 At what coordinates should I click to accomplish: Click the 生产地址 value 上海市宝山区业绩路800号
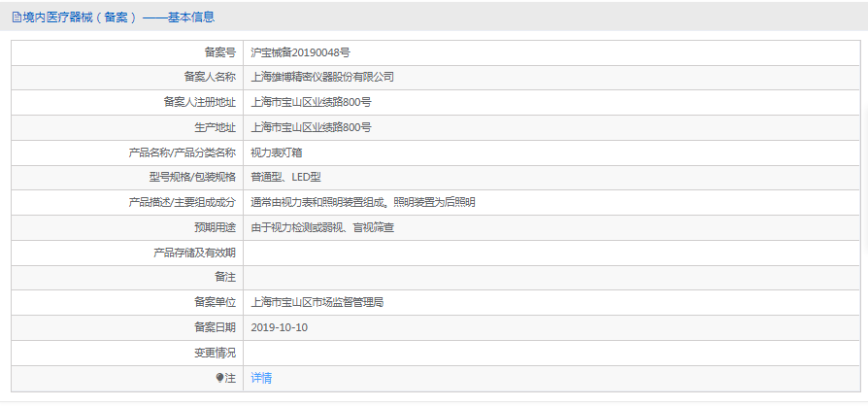[311, 128]
